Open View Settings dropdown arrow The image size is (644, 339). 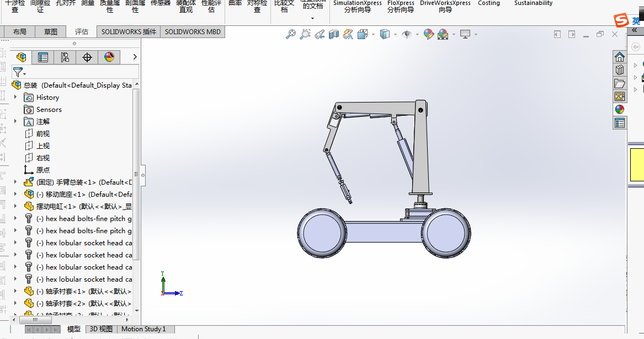(476, 35)
